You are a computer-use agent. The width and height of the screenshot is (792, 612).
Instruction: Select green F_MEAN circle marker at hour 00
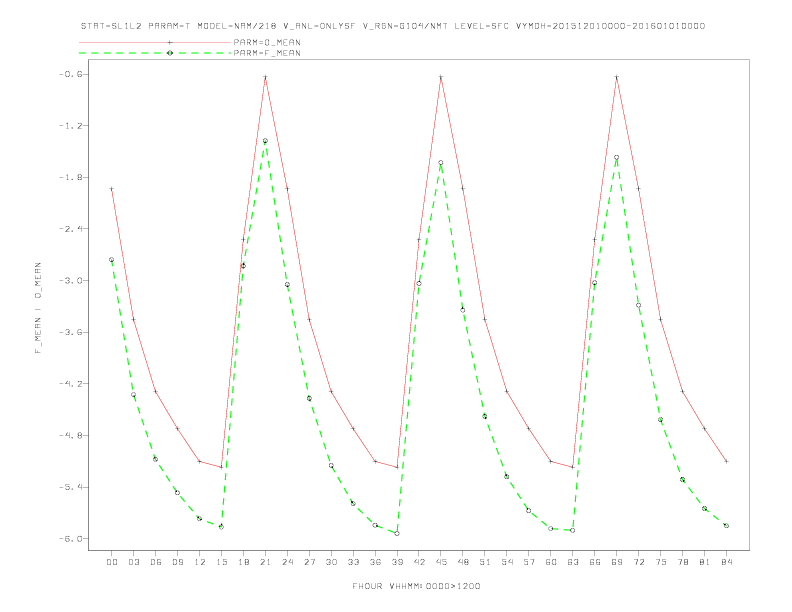(x=112, y=260)
